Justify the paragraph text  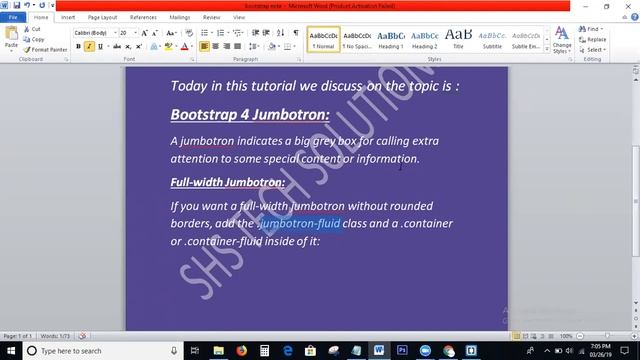pyautogui.click(x=238, y=47)
